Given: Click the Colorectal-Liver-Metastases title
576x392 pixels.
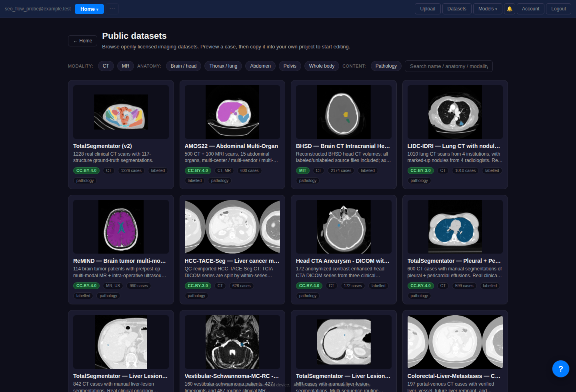Looking at the screenshot, I should (454, 376).
